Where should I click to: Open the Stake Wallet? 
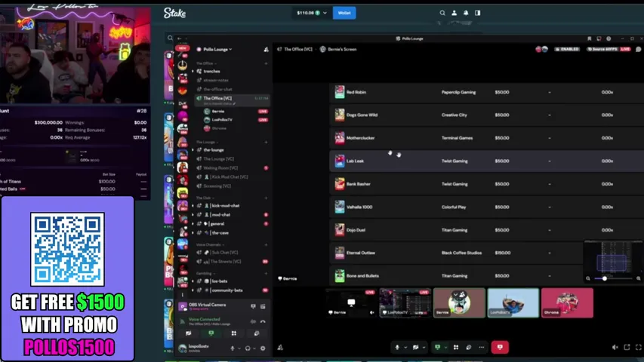(344, 13)
